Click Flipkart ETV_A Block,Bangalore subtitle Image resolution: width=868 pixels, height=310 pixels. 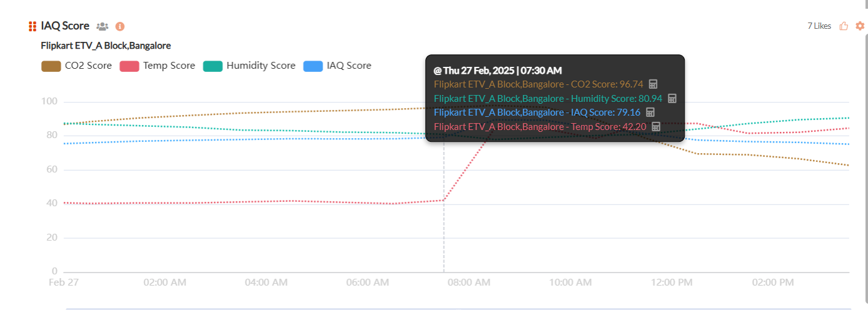click(x=106, y=46)
